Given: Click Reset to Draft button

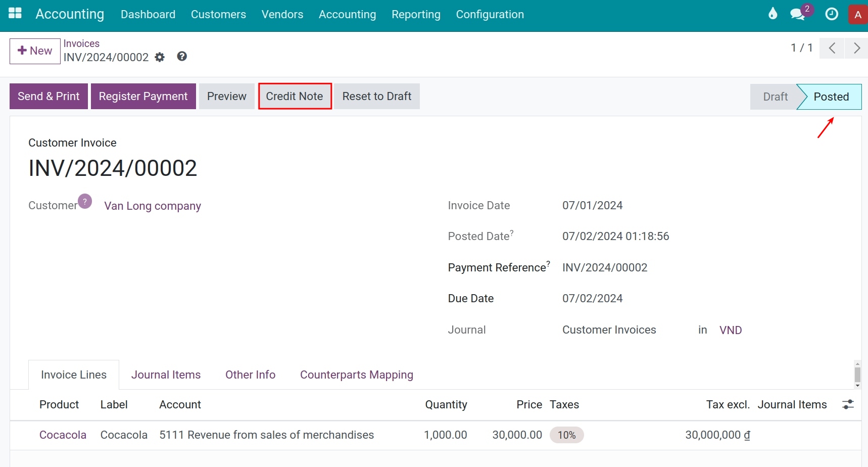Looking at the screenshot, I should click(377, 96).
